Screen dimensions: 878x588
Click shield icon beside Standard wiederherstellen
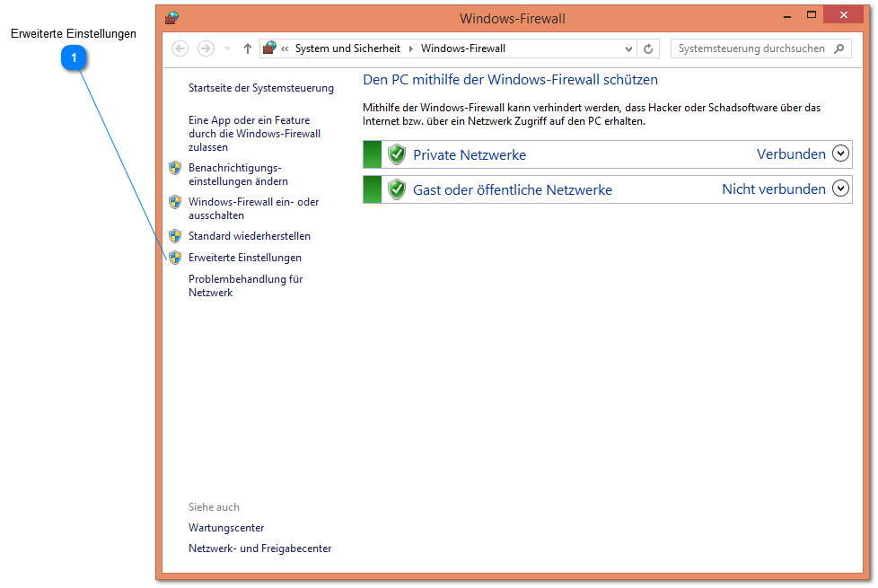click(x=175, y=236)
